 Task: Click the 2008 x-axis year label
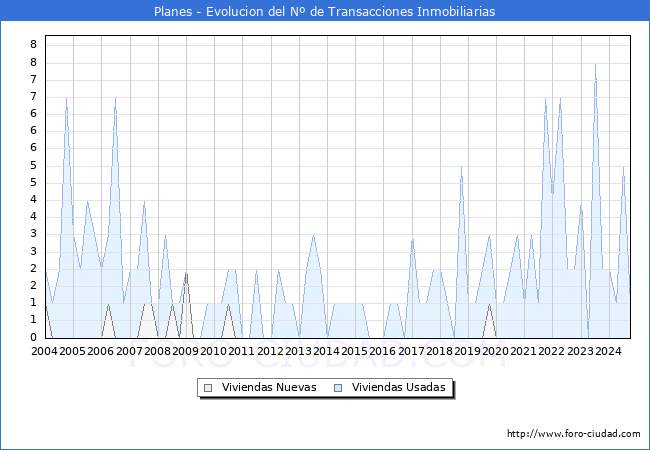[x=158, y=351]
